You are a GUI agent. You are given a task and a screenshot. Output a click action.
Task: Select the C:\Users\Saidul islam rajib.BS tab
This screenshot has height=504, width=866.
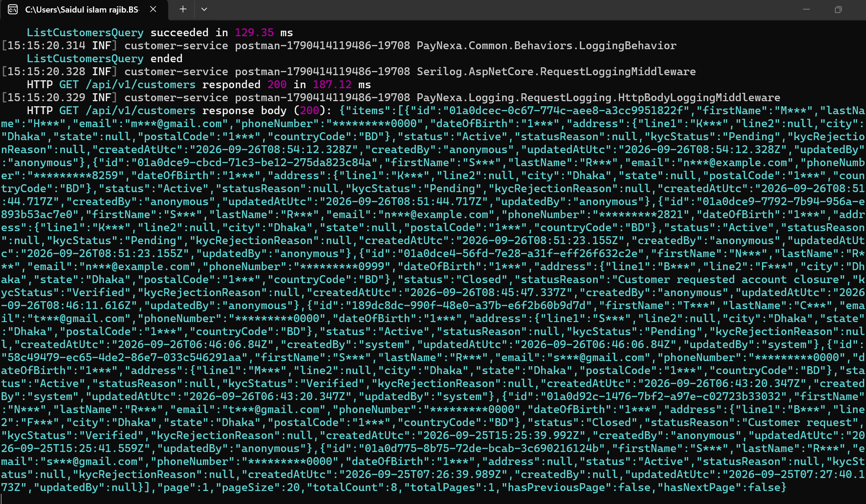click(x=84, y=10)
